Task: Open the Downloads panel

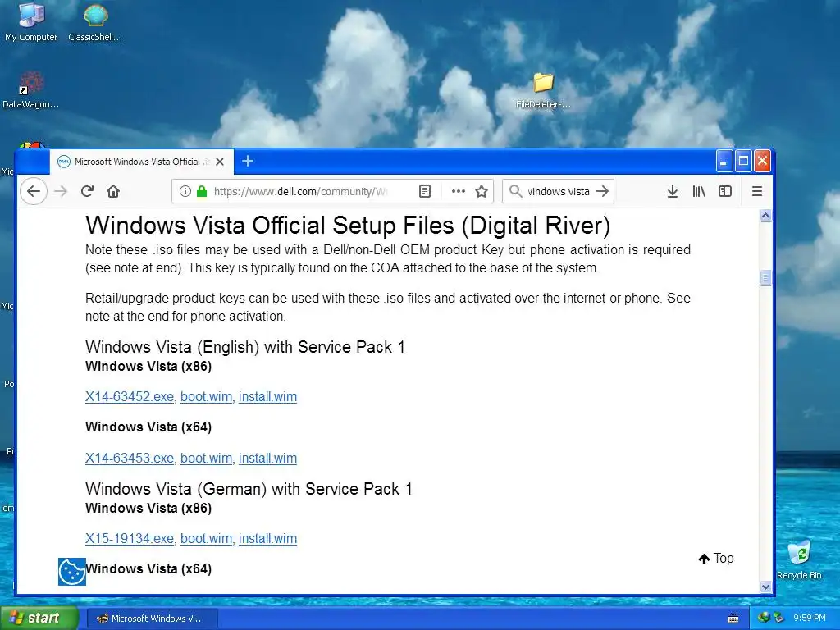Action: 673,191
